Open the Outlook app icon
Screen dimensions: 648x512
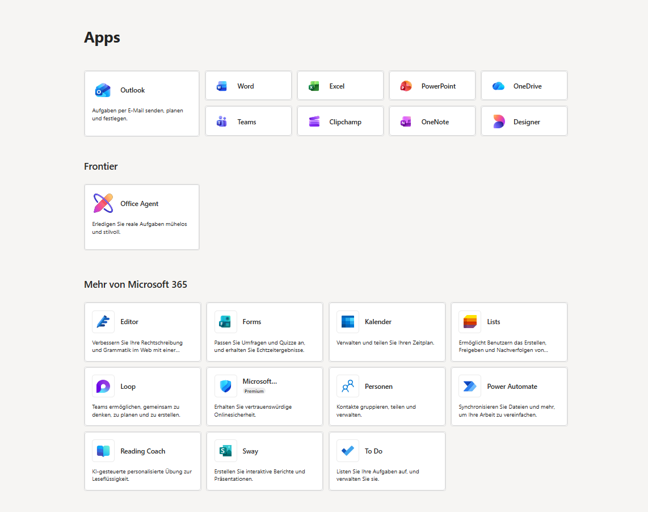pyautogui.click(x=102, y=90)
